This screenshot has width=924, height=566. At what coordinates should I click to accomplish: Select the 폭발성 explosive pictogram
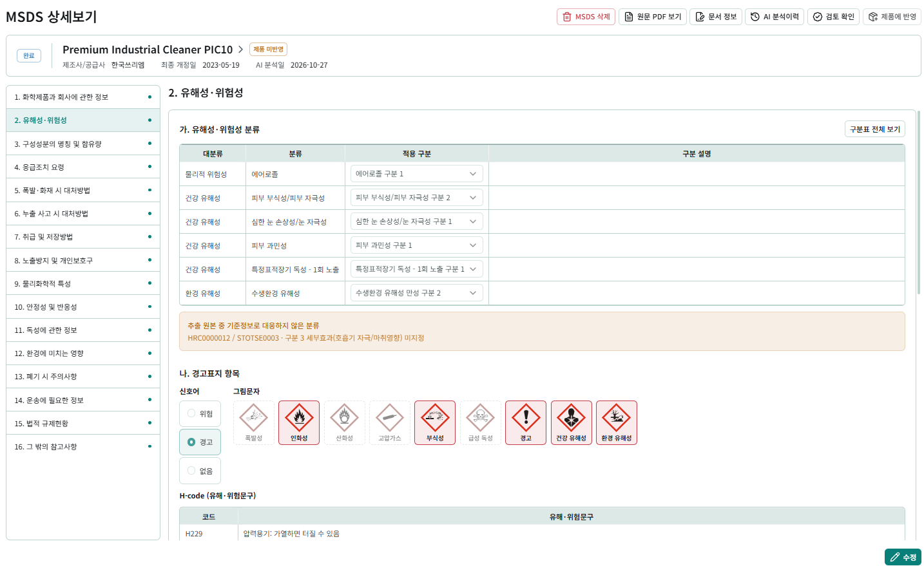[x=254, y=422]
